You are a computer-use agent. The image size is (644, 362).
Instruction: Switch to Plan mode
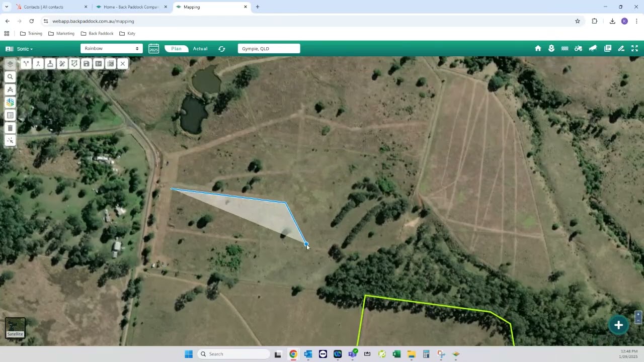click(176, 49)
